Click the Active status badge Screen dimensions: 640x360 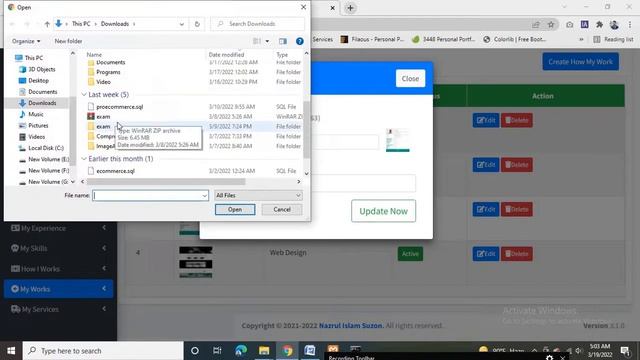pyautogui.click(x=410, y=254)
